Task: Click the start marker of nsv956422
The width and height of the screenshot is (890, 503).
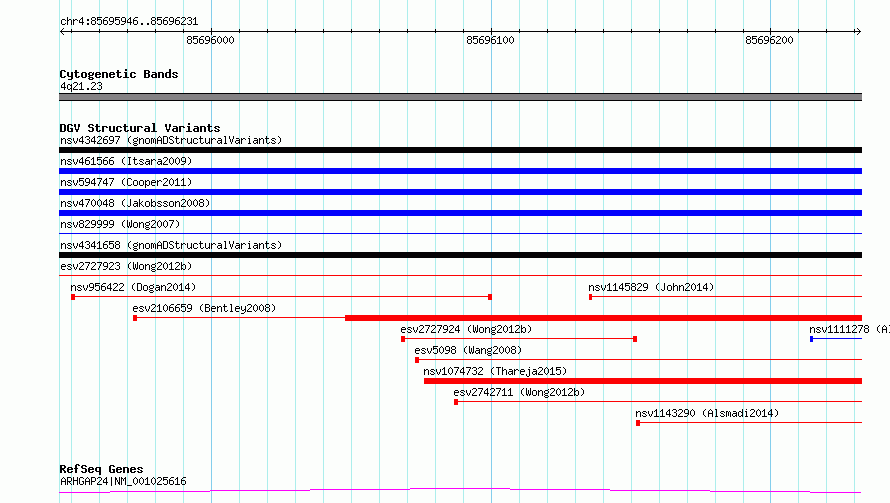Action: point(73,297)
